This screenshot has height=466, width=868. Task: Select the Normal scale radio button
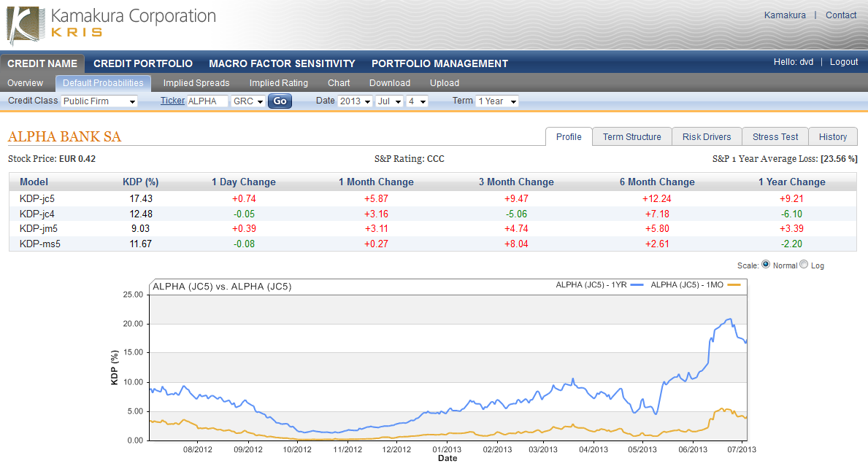(x=766, y=264)
